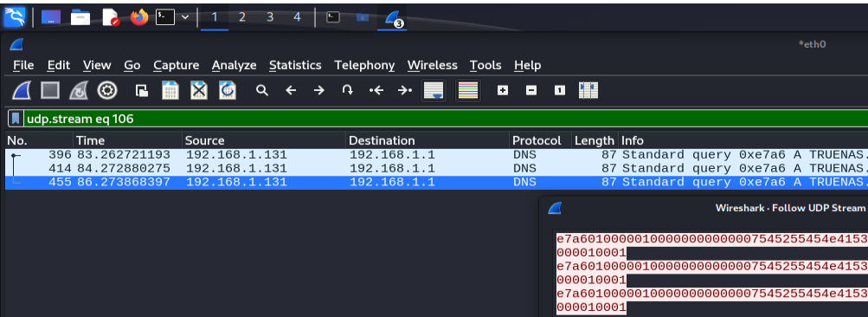The image size is (868, 317).
Task: Open the terminal emulator launcher
Action: click(x=165, y=17)
